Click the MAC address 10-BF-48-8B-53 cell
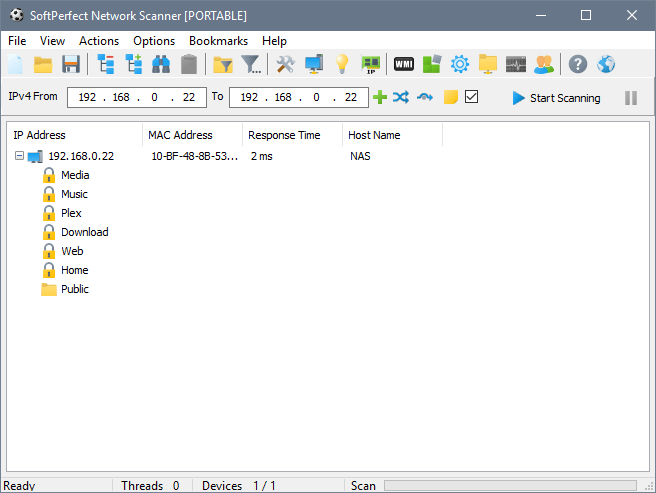 195,156
